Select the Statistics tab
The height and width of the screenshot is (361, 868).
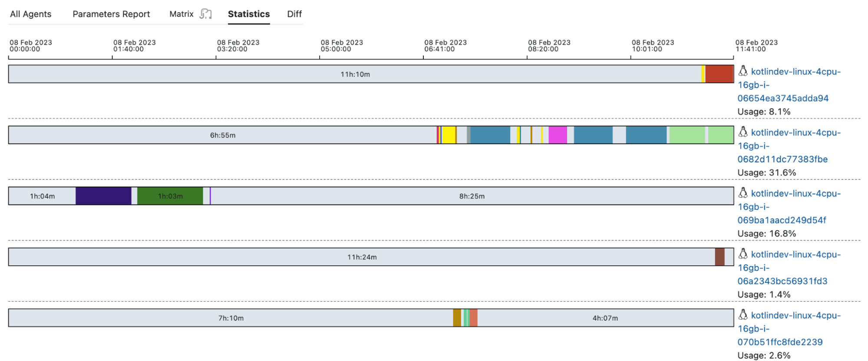(x=249, y=14)
